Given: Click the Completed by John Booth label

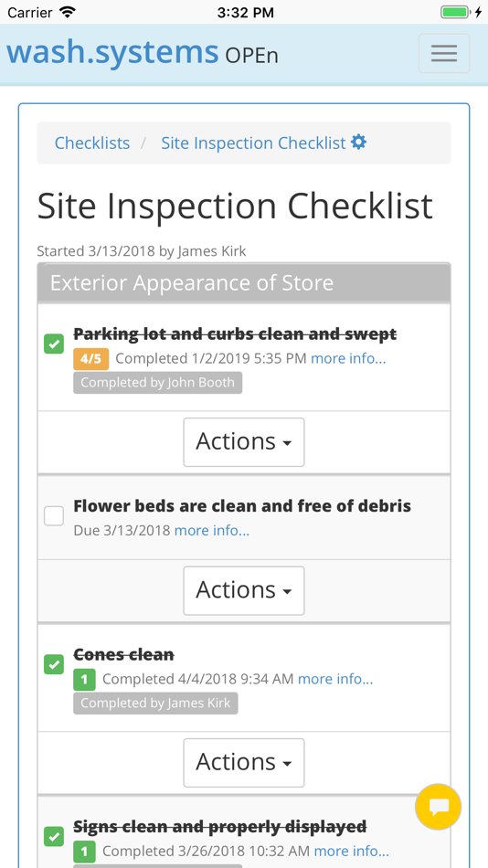Looking at the screenshot, I should (157, 383).
